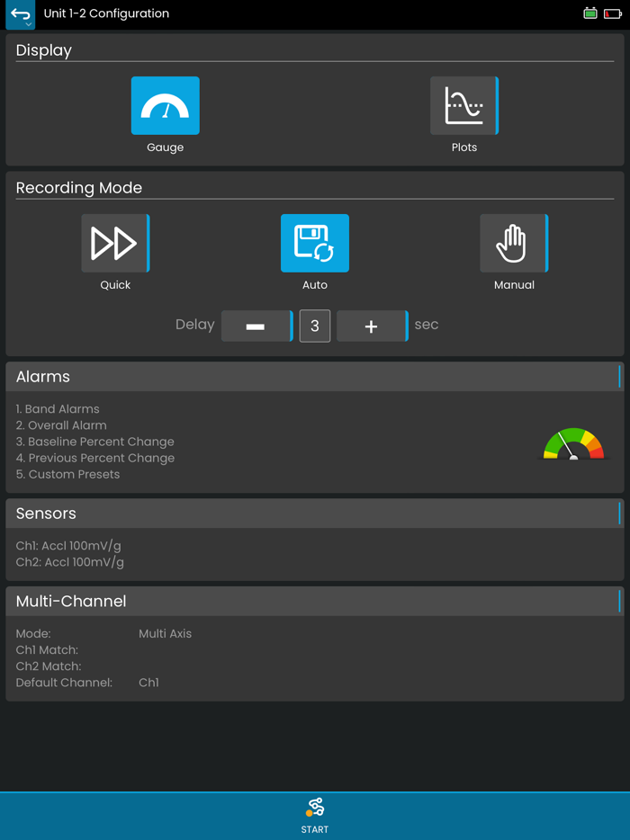
Task: Choose Quick recording mode
Action: [x=115, y=243]
